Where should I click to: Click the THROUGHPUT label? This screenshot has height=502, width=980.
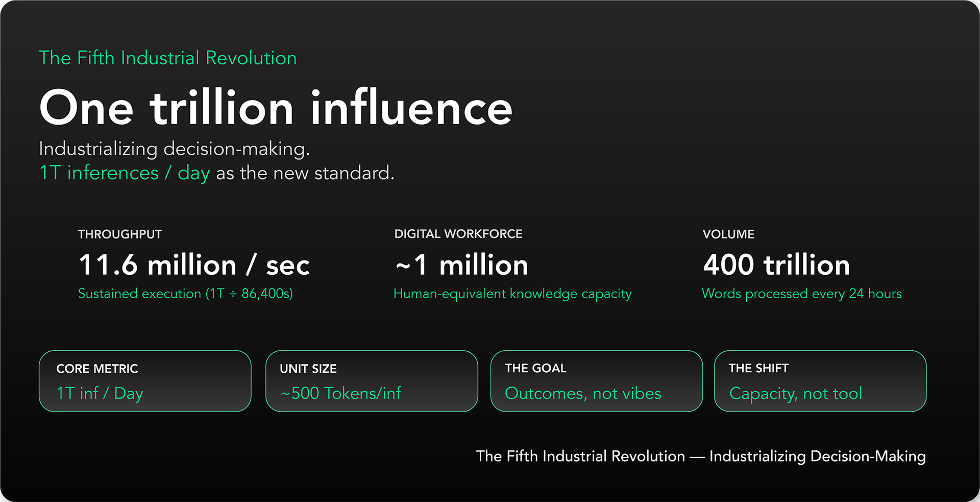pyautogui.click(x=119, y=234)
